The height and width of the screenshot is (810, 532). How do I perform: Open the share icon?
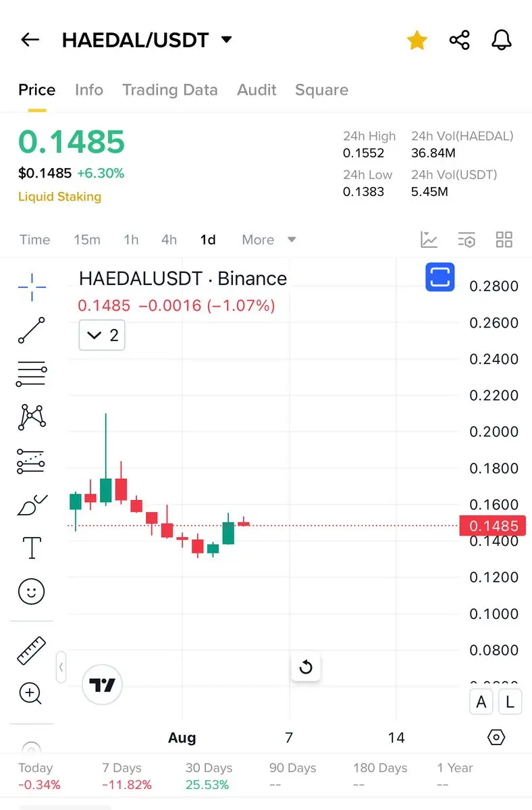tap(459, 40)
